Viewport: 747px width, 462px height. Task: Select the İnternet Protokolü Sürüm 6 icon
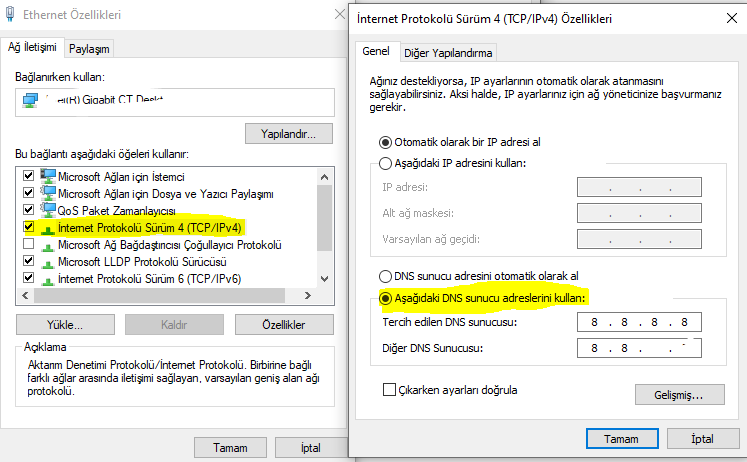pyautogui.click(x=48, y=279)
